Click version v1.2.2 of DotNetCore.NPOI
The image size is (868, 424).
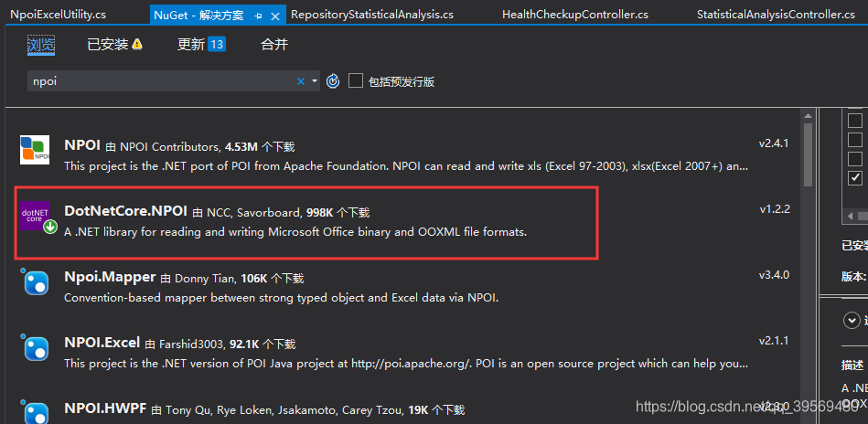pyautogui.click(x=775, y=209)
